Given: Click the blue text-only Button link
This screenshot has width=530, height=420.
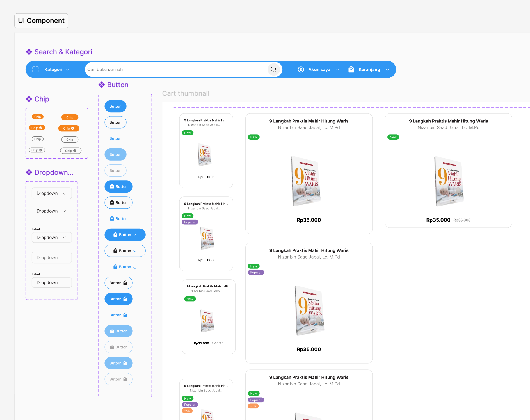Looking at the screenshot, I should 115,138.
